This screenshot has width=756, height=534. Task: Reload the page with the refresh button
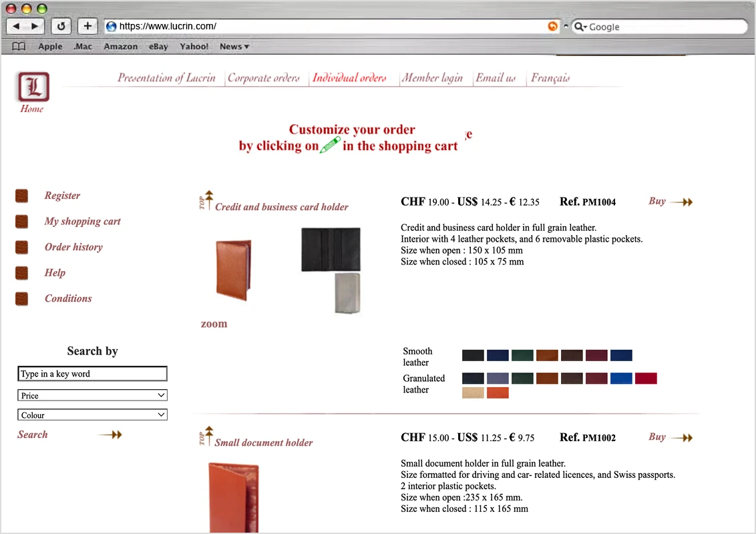(61, 26)
